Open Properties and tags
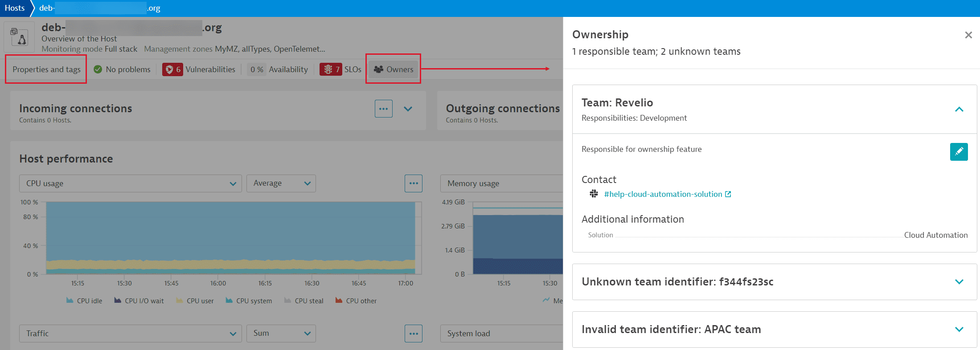The width and height of the screenshot is (980, 350). (x=46, y=69)
